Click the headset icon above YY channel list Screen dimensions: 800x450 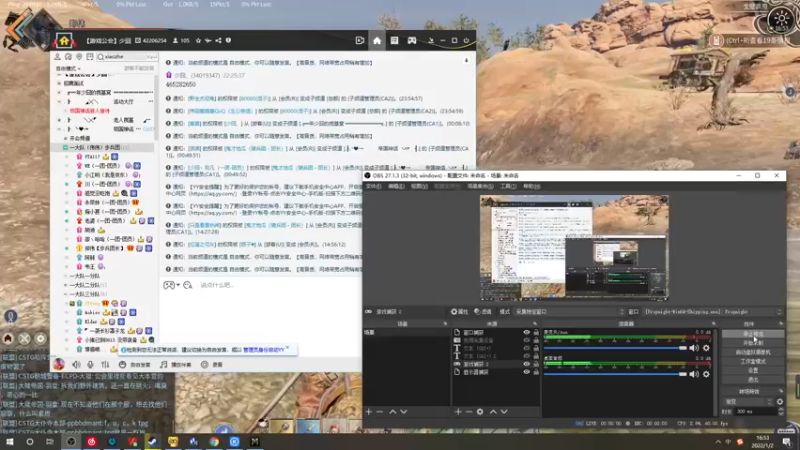click(x=68, y=57)
